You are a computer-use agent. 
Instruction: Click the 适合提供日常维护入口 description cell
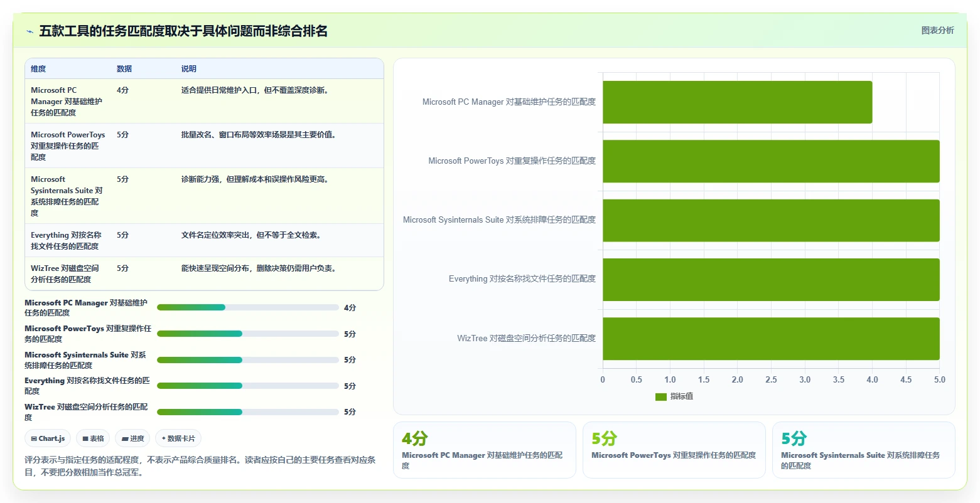[x=255, y=90]
